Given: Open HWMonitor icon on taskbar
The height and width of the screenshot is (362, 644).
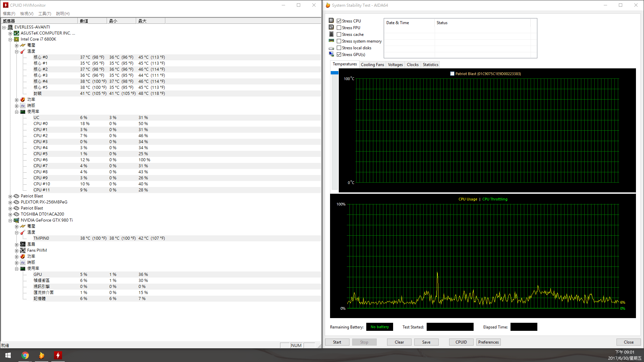Looking at the screenshot, I should (x=58, y=355).
